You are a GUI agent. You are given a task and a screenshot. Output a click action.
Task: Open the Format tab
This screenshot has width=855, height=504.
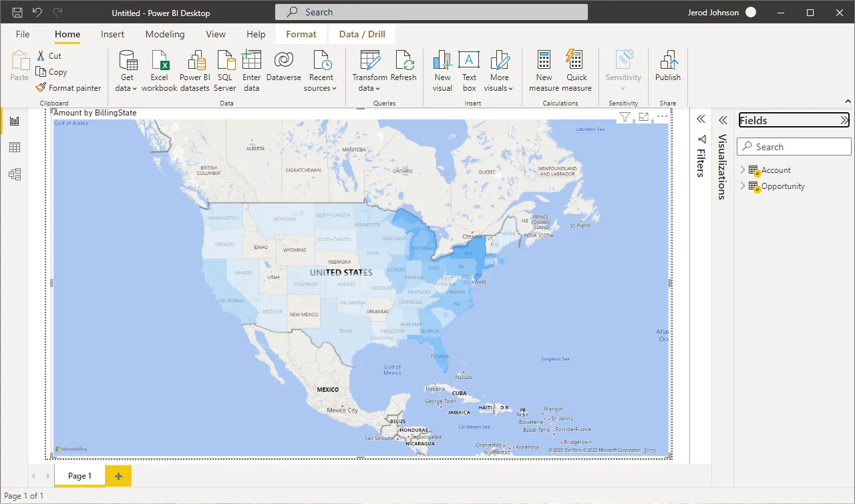click(301, 34)
